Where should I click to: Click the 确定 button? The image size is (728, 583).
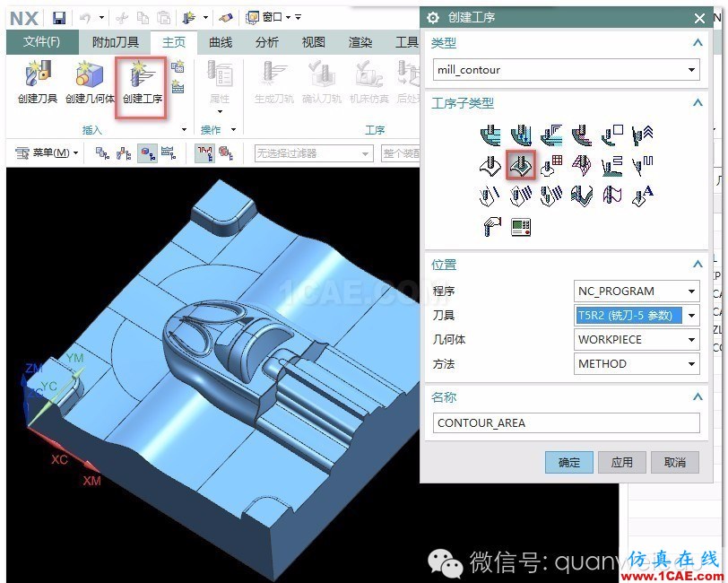568,462
